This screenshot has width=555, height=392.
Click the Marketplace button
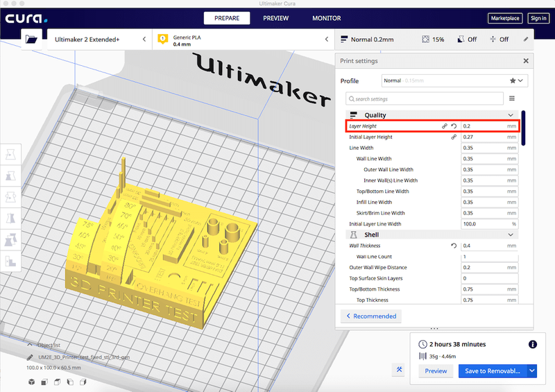click(x=505, y=18)
